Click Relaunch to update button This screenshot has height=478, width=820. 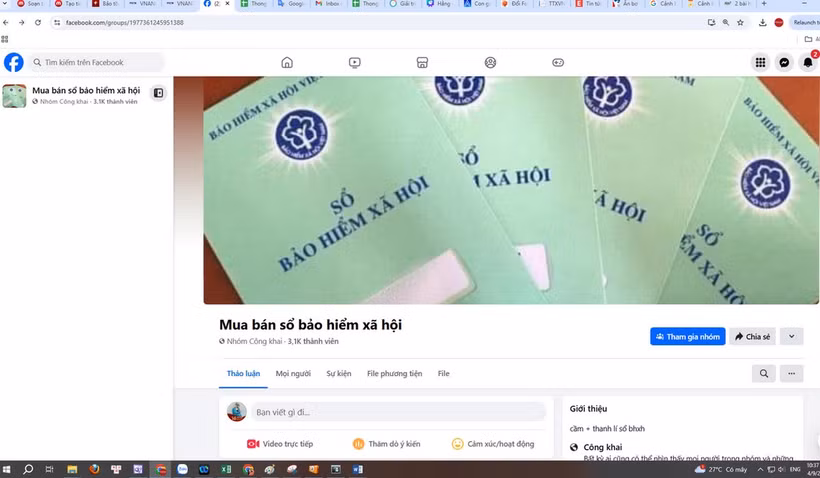[805, 22]
